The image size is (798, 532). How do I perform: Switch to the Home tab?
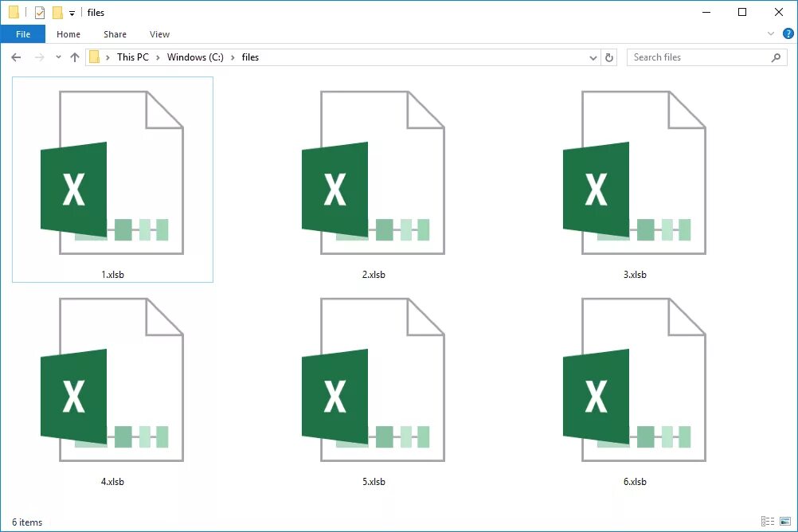click(68, 33)
